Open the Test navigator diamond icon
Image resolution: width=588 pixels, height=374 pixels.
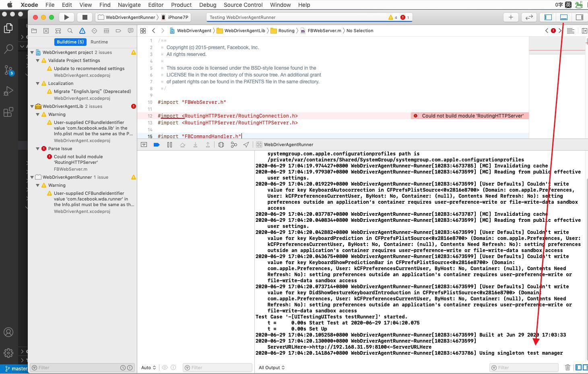94,31
